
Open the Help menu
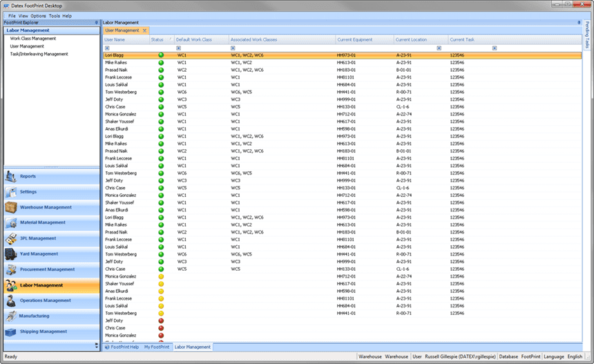67,16
